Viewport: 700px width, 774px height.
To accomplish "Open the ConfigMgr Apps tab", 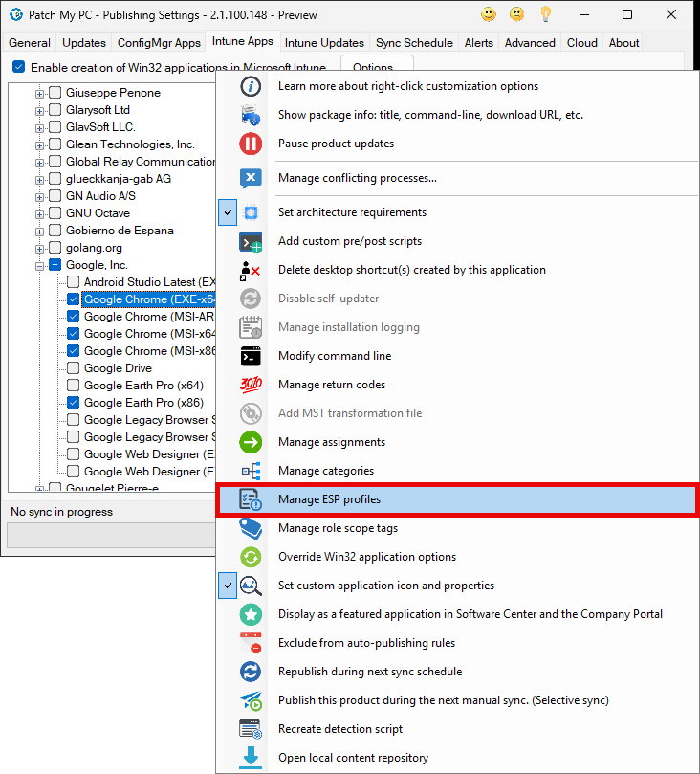I will click(x=159, y=43).
